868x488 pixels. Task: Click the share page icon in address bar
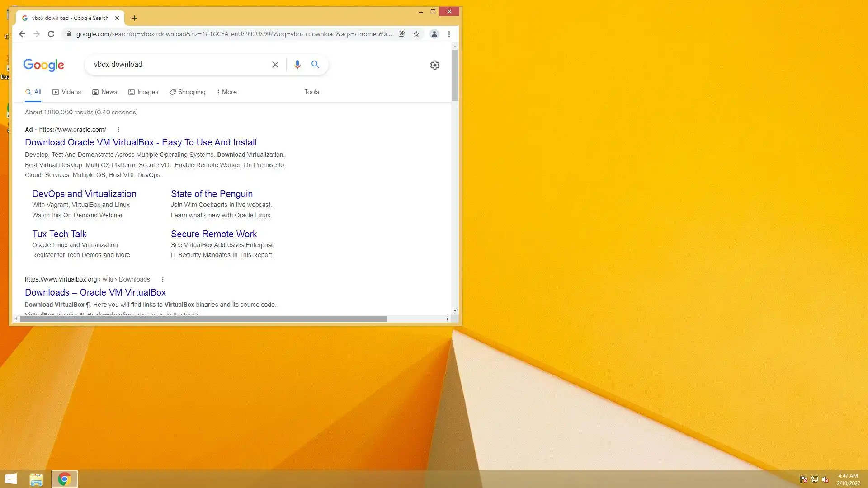401,34
